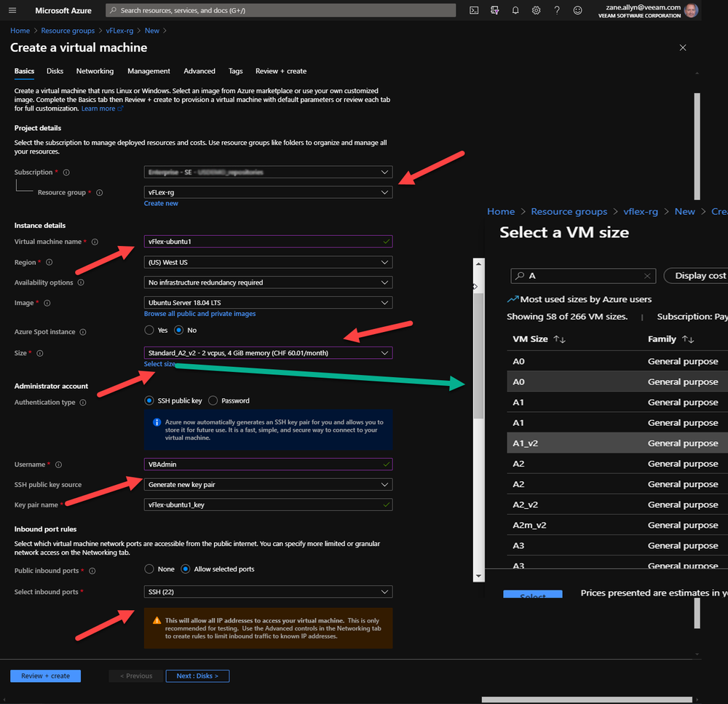728x704 pixels.
Task: Open the Region dropdown showing West US
Action: click(x=268, y=262)
